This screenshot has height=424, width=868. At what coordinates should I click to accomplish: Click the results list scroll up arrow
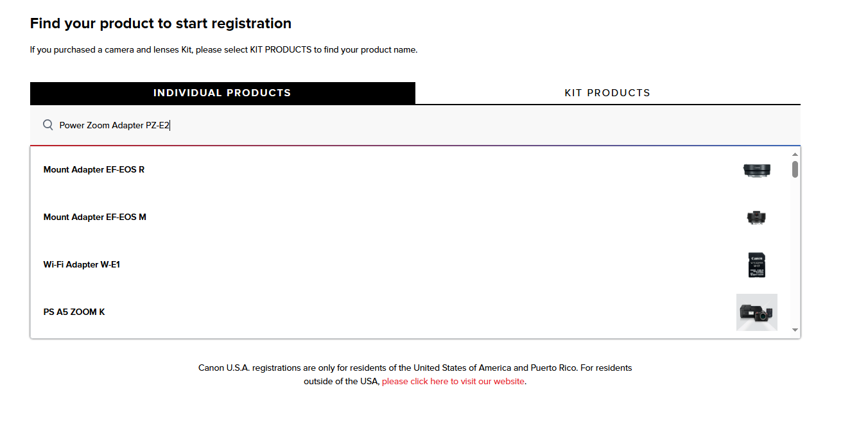point(795,155)
